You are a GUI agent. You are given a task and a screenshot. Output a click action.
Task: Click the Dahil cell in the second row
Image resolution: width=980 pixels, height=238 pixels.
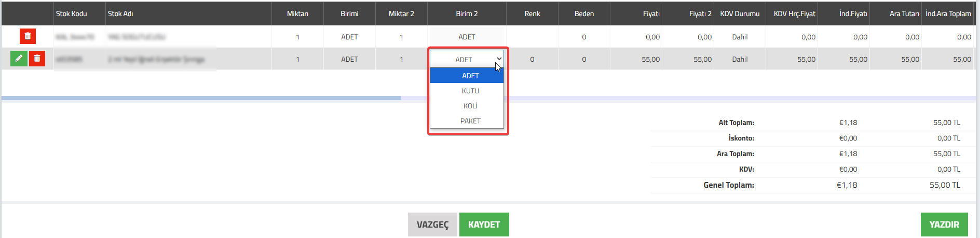[740, 59]
